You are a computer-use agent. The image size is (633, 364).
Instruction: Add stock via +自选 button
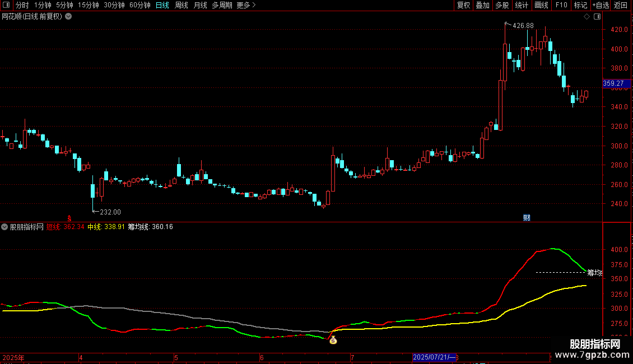(x=601, y=5)
